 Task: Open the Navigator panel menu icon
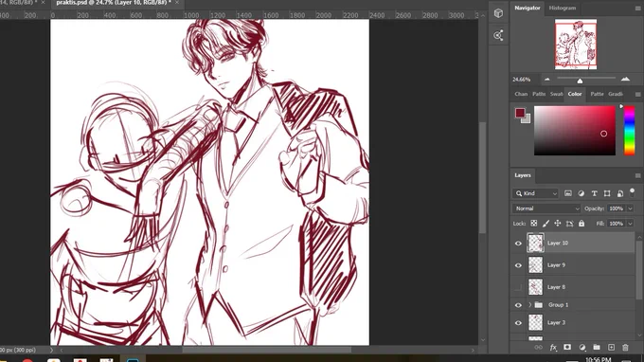coord(637,9)
